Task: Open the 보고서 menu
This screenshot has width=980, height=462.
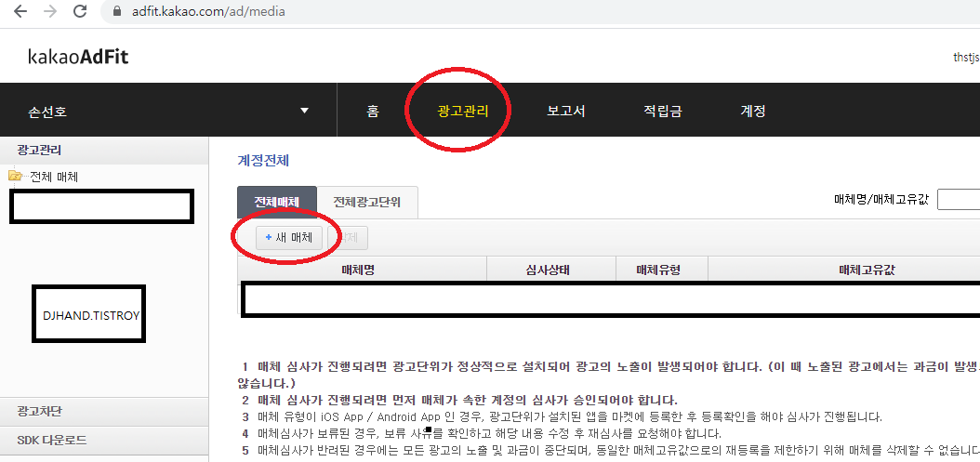Action: 565,112
